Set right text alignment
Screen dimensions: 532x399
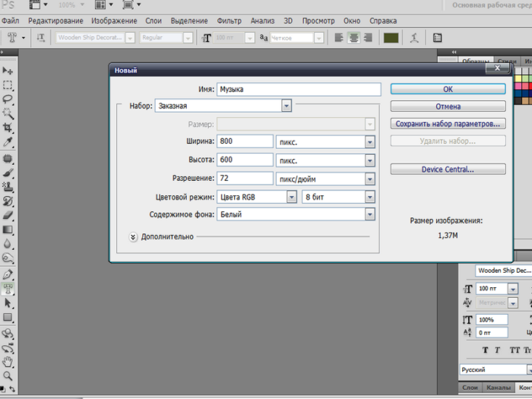[x=368, y=38]
